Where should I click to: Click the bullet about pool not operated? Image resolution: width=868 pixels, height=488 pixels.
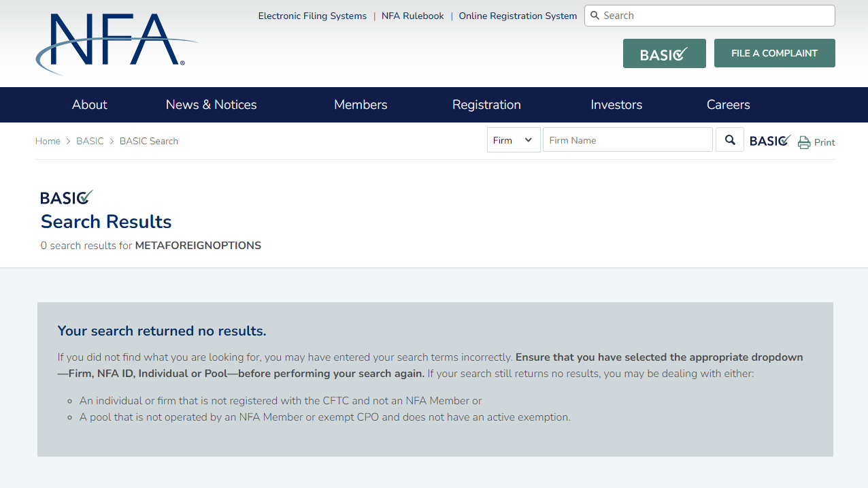[325, 417]
